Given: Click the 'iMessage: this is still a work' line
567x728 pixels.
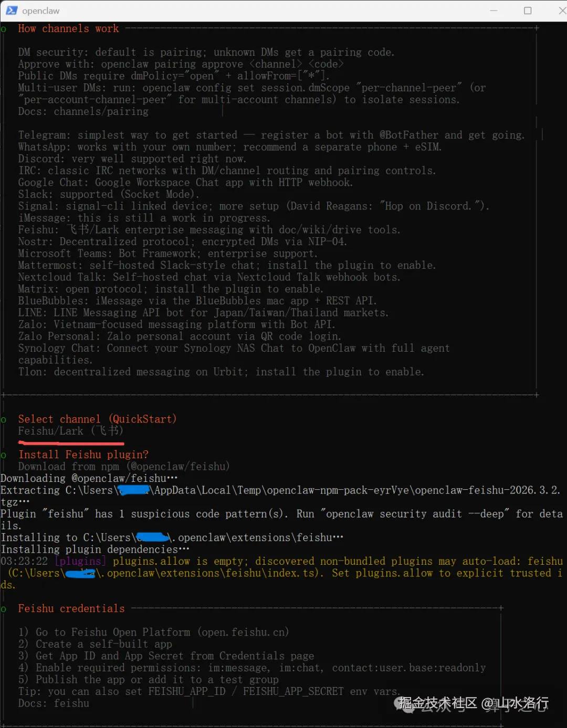Looking at the screenshot, I should (x=144, y=218).
